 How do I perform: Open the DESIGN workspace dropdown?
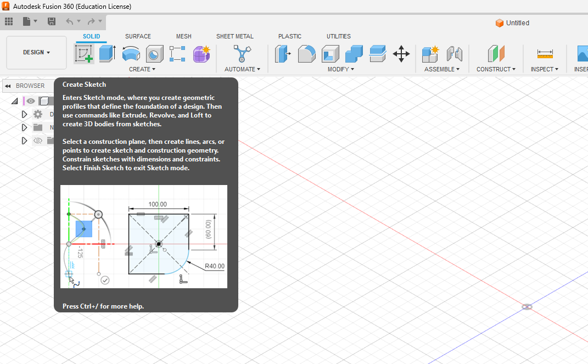point(36,53)
